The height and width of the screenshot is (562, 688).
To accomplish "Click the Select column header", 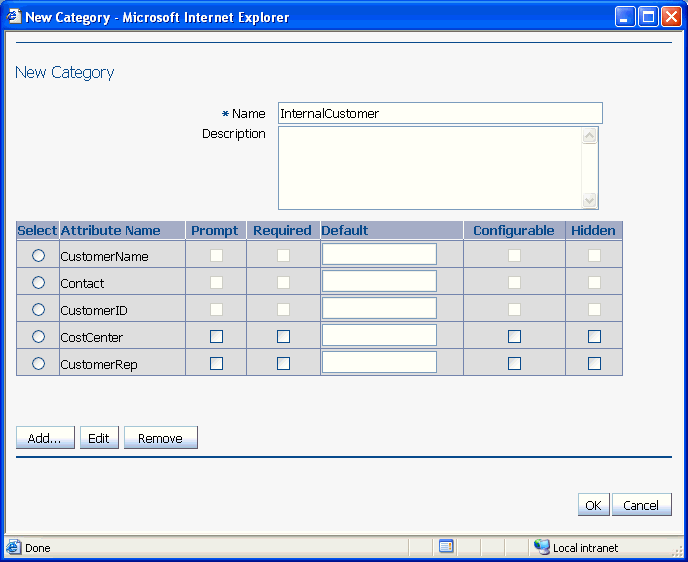I will pos(37,230).
